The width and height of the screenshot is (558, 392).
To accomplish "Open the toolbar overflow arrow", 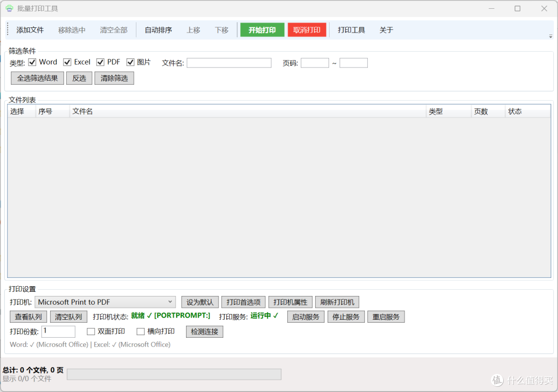I will point(550,36).
